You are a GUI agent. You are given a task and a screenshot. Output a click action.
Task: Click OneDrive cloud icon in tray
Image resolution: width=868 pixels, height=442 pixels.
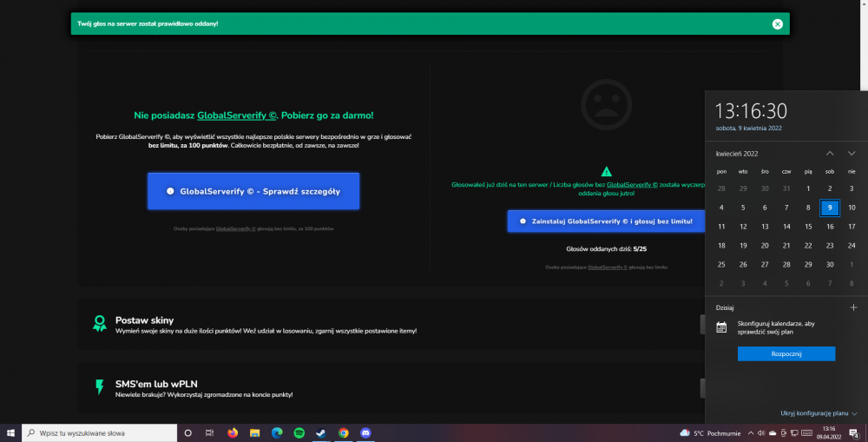[773, 433]
